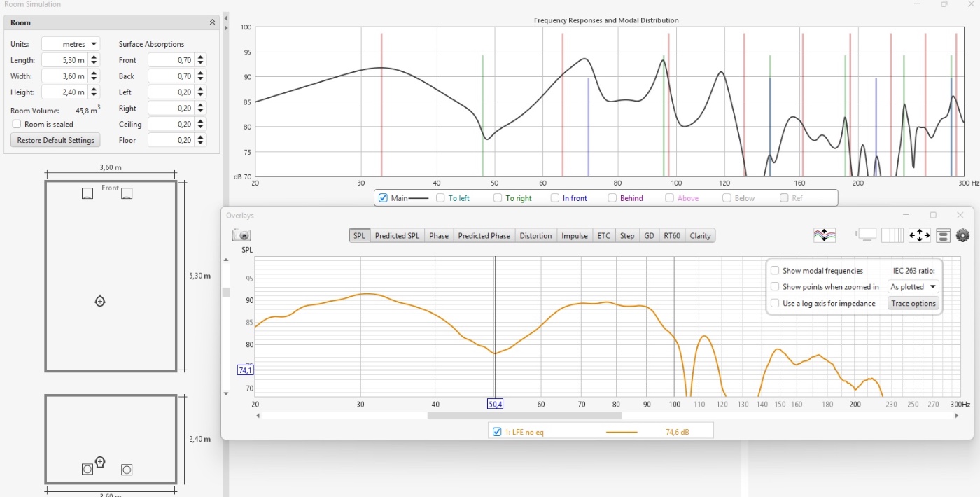The width and height of the screenshot is (980, 497).
Task: Switch to the Predicted SPL tab
Action: click(397, 236)
